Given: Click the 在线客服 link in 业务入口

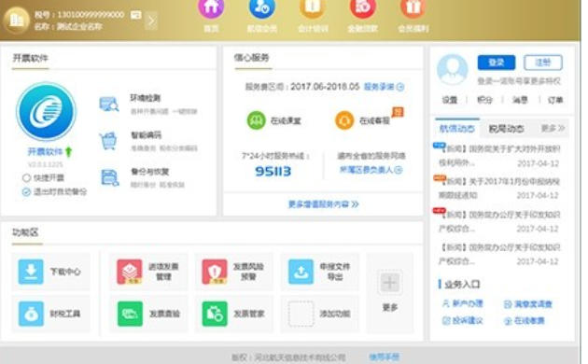Looking at the screenshot, I should pos(525,320).
